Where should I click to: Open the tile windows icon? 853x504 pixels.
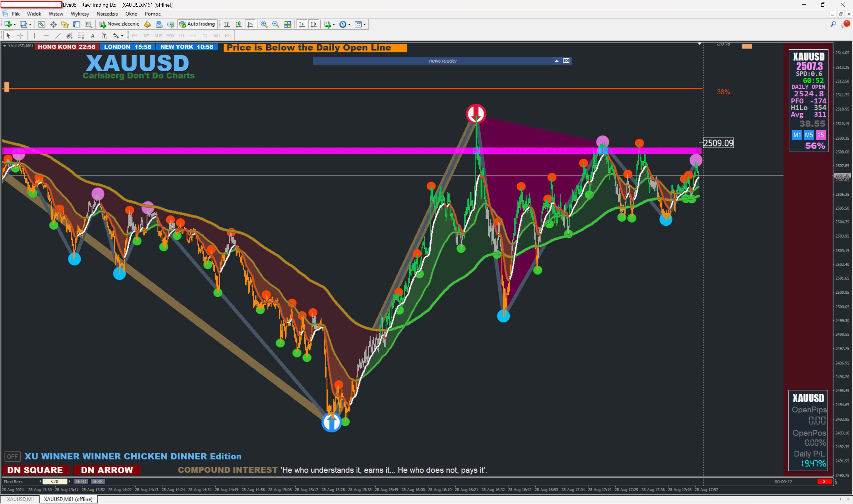(x=287, y=24)
